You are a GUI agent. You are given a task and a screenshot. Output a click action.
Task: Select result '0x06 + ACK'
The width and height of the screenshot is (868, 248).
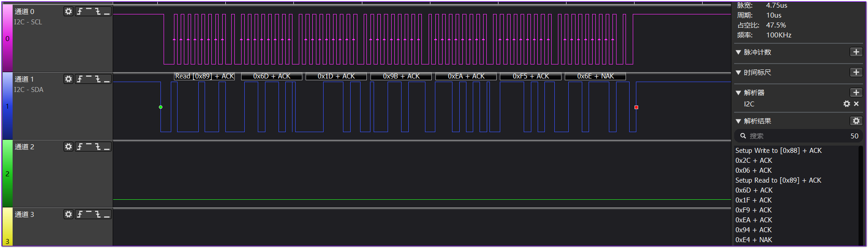point(754,170)
